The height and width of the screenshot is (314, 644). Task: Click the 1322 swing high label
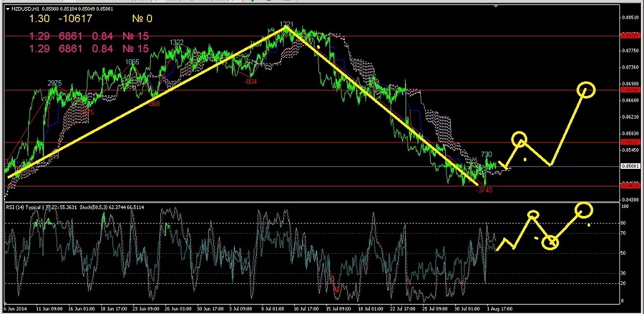click(x=176, y=43)
